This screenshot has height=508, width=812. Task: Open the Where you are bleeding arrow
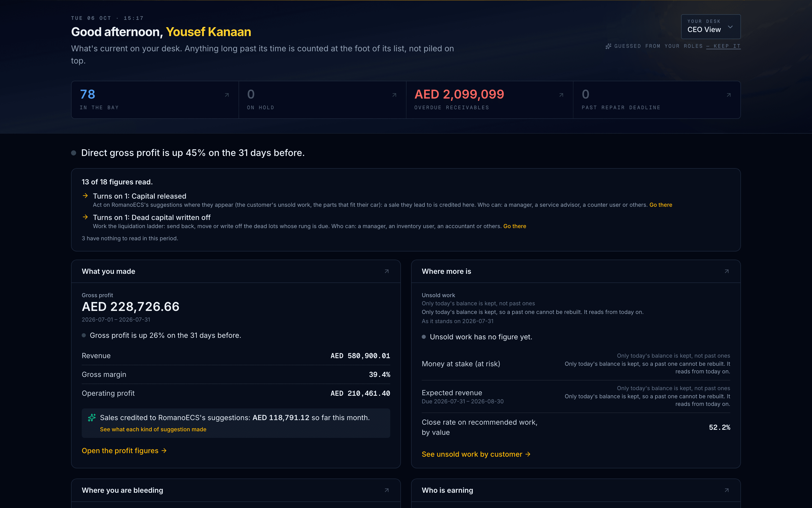(x=386, y=490)
